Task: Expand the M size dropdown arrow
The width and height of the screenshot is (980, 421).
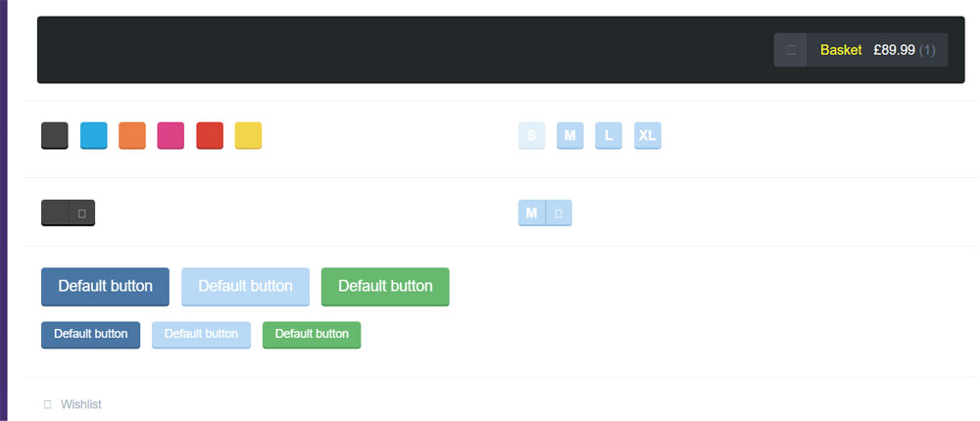Action: click(559, 213)
